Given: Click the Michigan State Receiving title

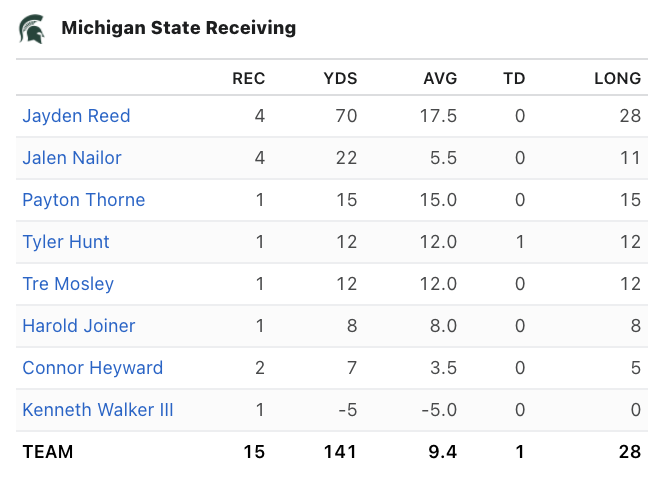Looking at the screenshot, I should [178, 28].
